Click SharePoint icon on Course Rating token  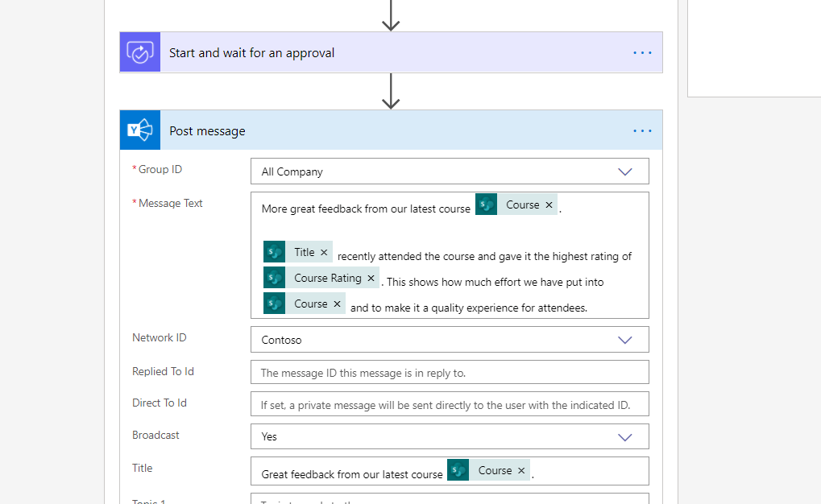(275, 279)
